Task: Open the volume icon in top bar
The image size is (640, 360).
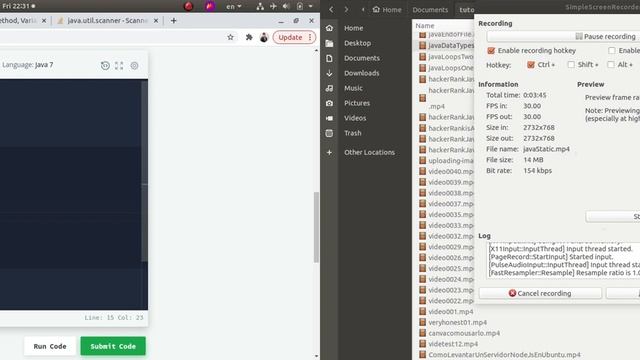Action: pyautogui.click(x=286, y=6)
